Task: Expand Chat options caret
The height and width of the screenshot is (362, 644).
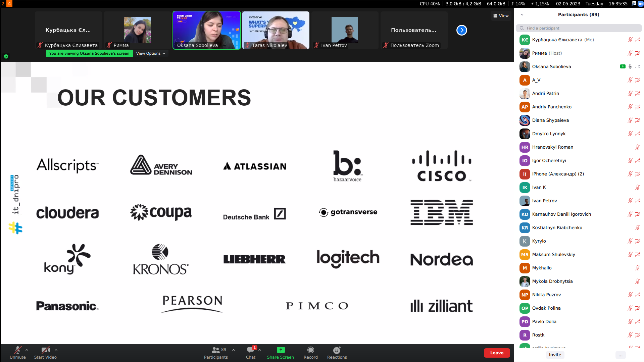Action: 260,350
